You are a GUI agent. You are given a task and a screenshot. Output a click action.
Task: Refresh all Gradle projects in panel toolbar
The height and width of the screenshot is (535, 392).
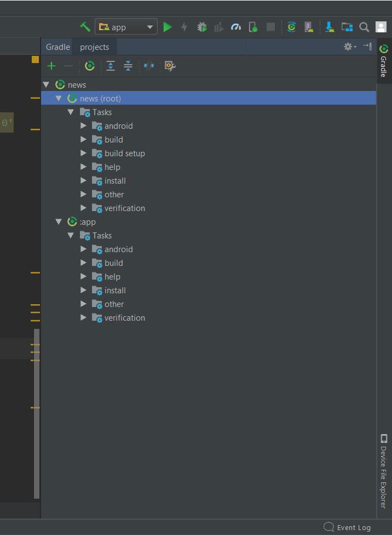90,66
